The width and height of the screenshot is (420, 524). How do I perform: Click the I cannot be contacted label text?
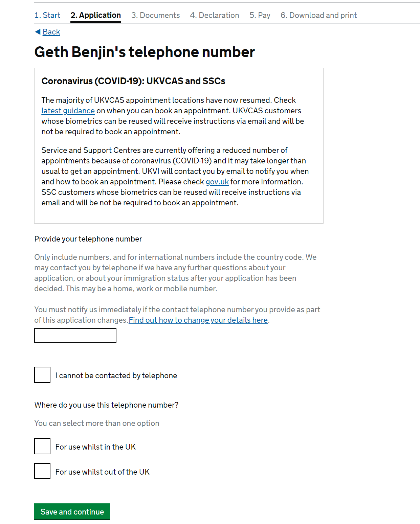point(116,375)
